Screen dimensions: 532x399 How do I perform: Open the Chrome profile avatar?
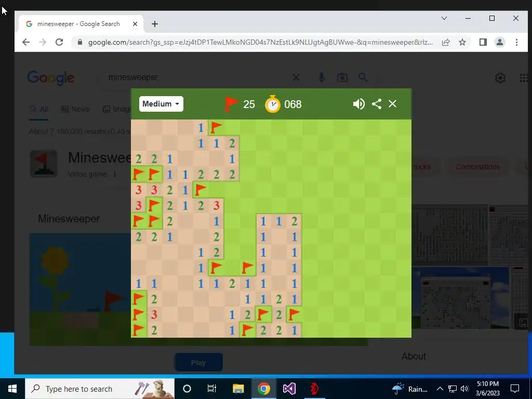(x=500, y=42)
